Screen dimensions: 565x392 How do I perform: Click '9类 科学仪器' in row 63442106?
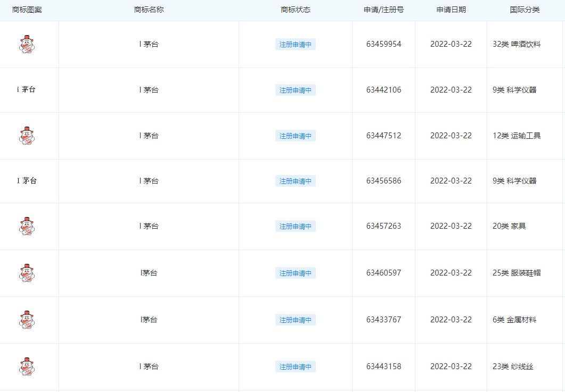point(514,90)
